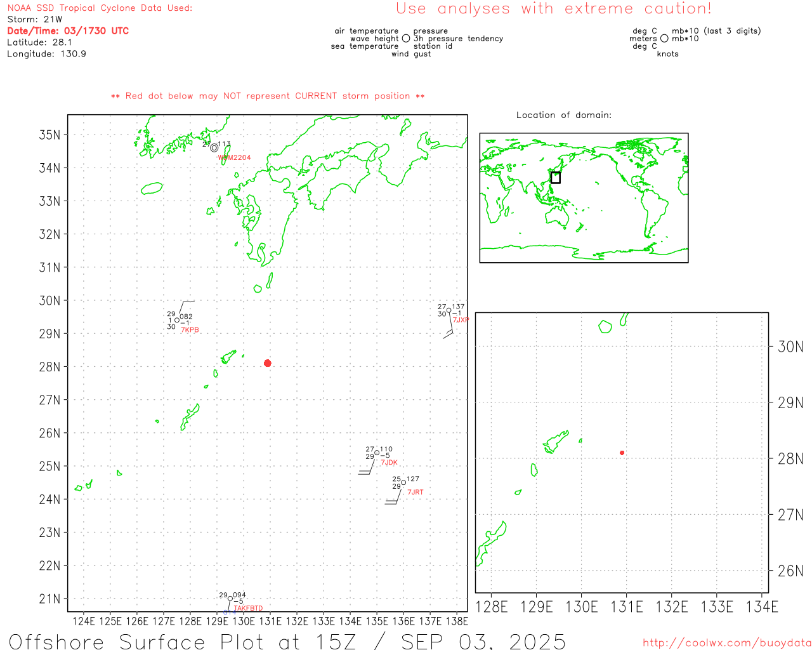Click the red storm position dot on main map

[267, 363]
